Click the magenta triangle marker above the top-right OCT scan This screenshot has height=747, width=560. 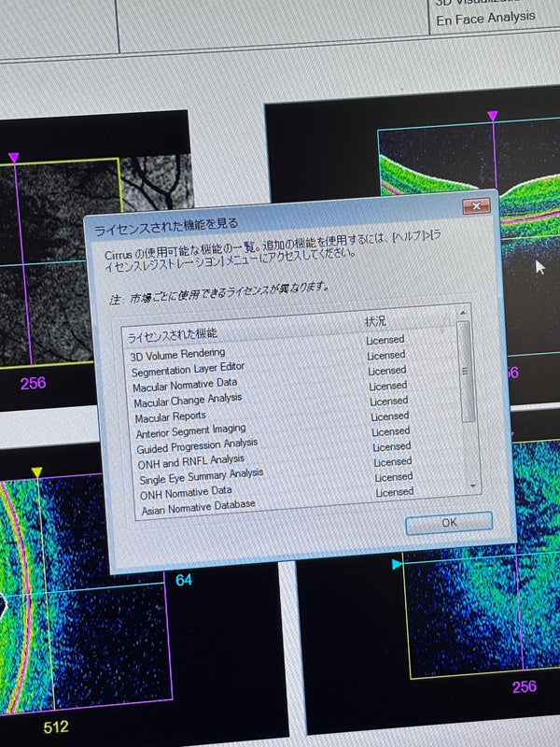[x=493, y=115]
